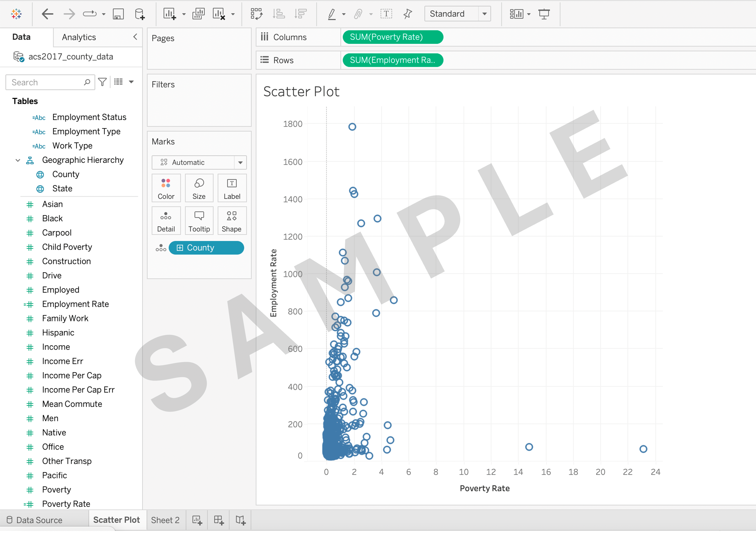Open the Presentation Mode icon
Screen dimensions: 756x541
click(x=544, y=14)
